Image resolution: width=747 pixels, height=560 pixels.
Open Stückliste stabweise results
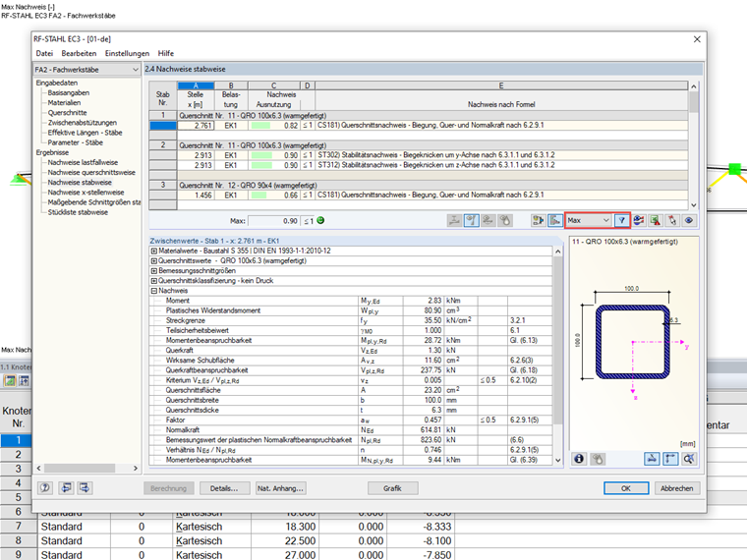[78, 213]
